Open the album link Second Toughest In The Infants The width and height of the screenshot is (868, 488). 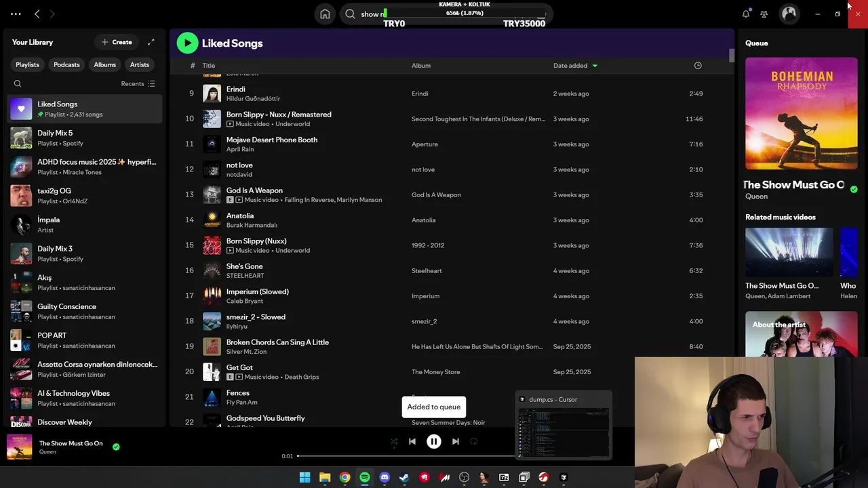(478, 119)
